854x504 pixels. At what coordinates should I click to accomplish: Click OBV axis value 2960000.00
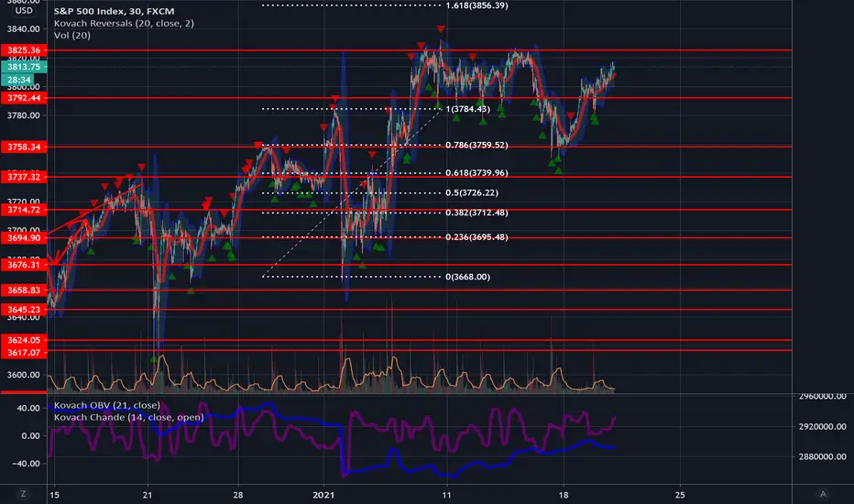[822, 396]
